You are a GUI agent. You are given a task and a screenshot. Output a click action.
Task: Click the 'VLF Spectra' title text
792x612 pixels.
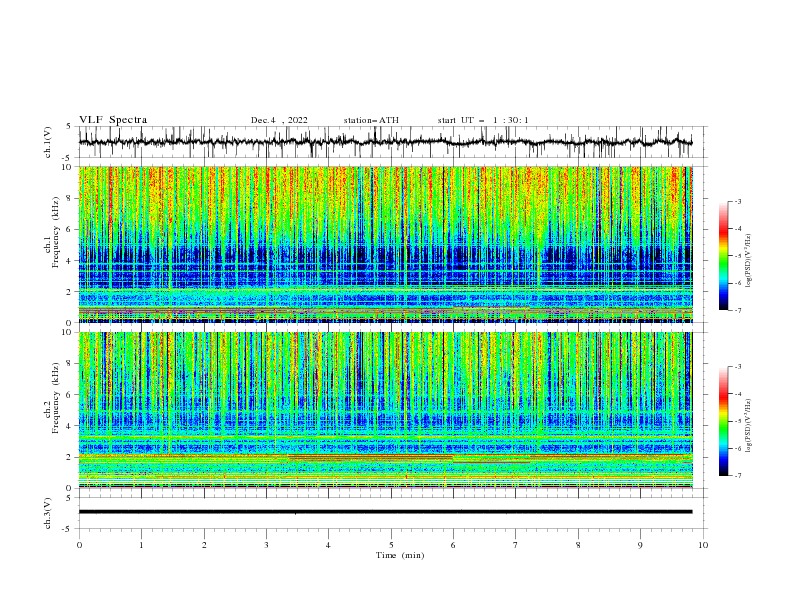point(113,120)
